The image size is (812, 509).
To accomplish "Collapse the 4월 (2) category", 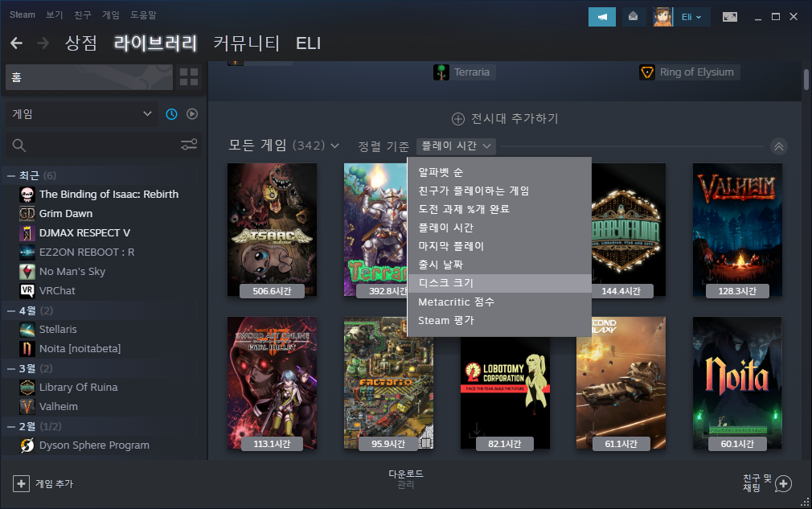I will 11,310.
